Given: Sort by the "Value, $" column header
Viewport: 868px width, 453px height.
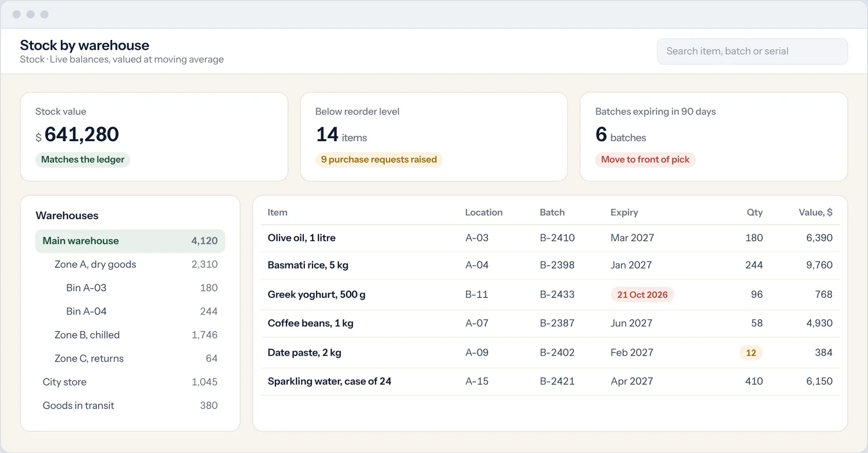Looking at the screenshot, I should pyautogui.click(x=815, y=212).
